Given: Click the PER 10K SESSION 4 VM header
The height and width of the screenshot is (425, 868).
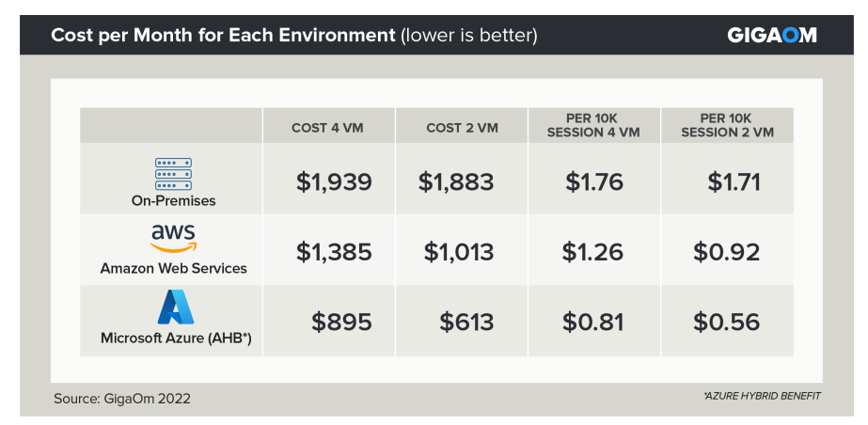Looking at the screenshot, I should [x=593, y=127].
